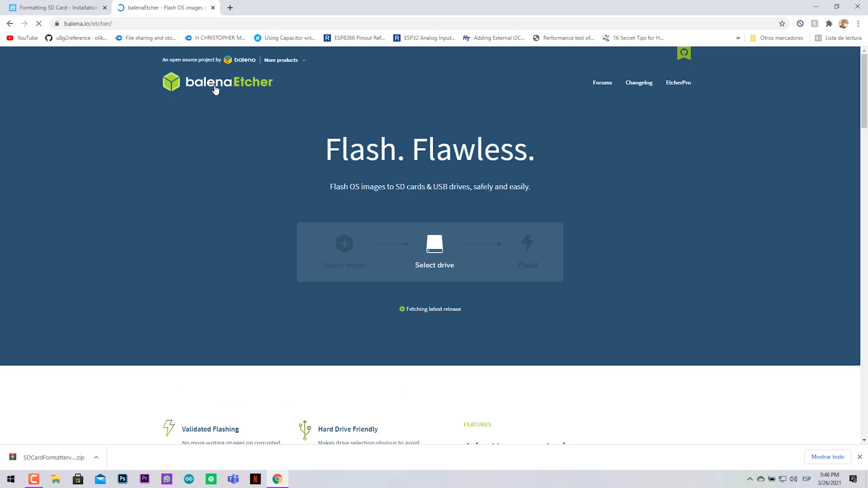The width and height of the screenshot is (868, 488).
Task: Open SDCardFormatter download options chevron
Action: coord(96,457)
